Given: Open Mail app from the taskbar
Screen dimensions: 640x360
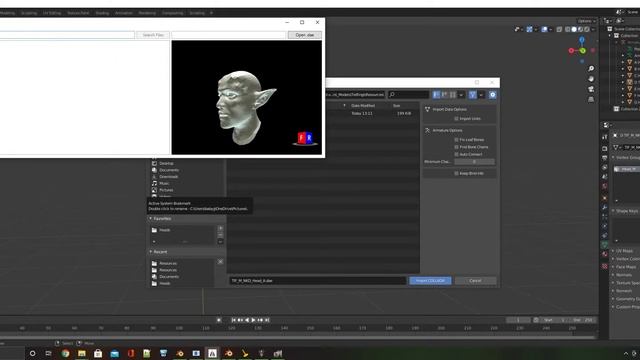Looking at the screenshot, I should tap(114, 353).
